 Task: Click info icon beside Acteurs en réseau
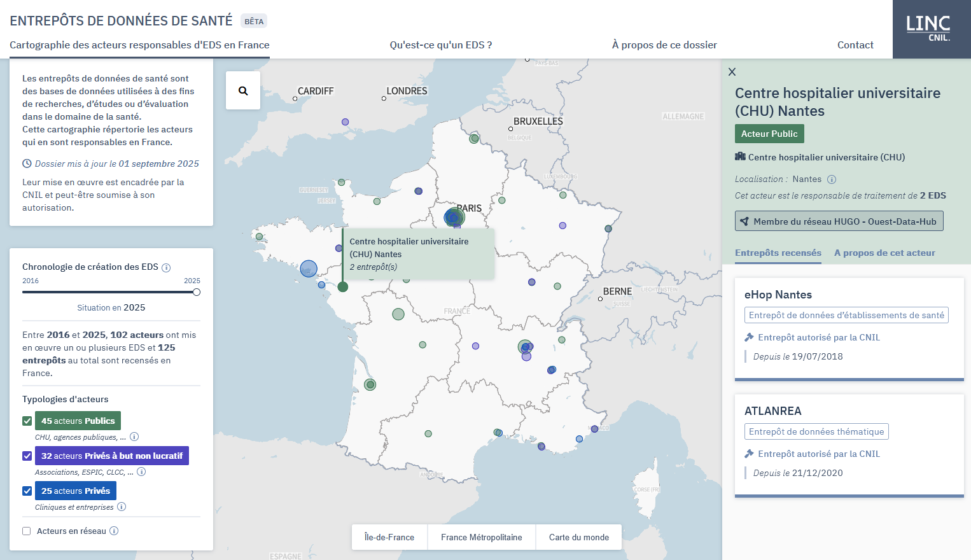(114, 531)
